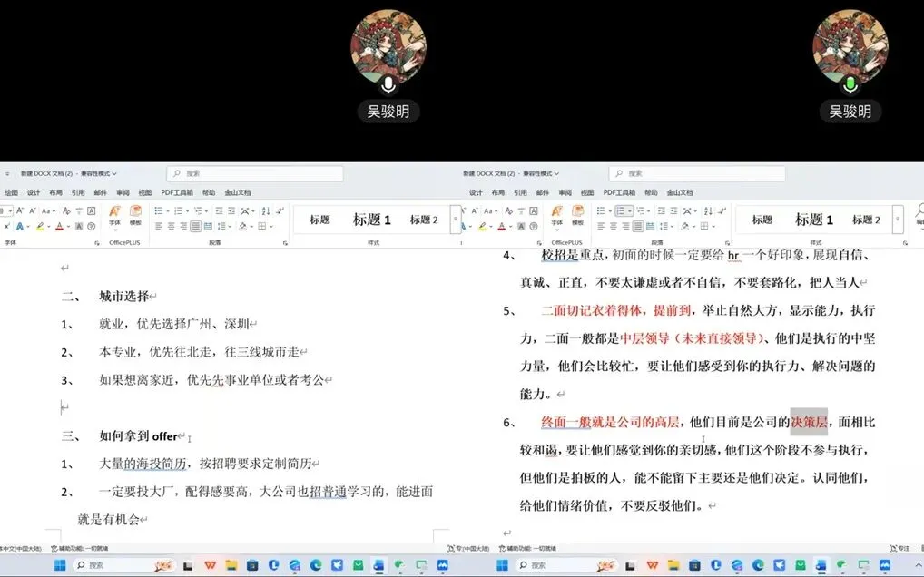Click numbering list icon in left Word window
924x577 pixels.
pyautogui.click(x=178, y=210)
